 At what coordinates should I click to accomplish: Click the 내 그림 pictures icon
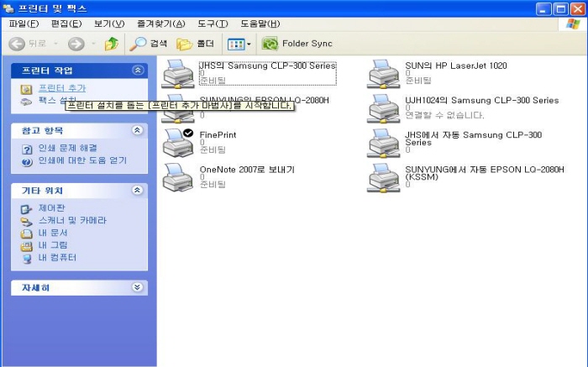point(26,246)
